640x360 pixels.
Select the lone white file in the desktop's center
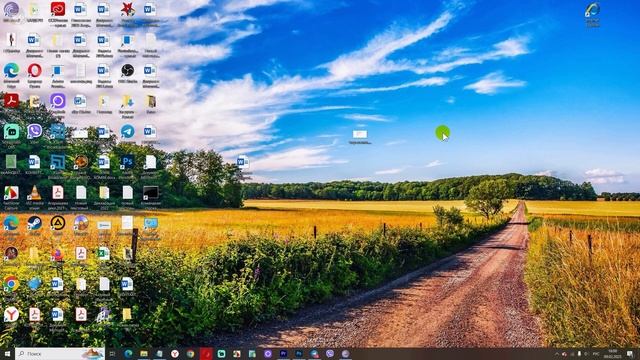pos(360,134)
